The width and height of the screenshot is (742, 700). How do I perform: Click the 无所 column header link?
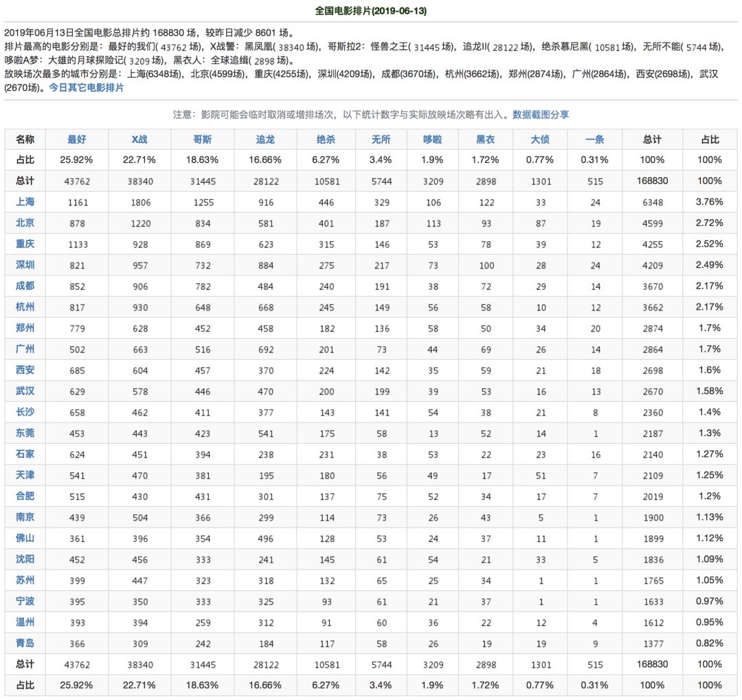click(x=381, y=139)
